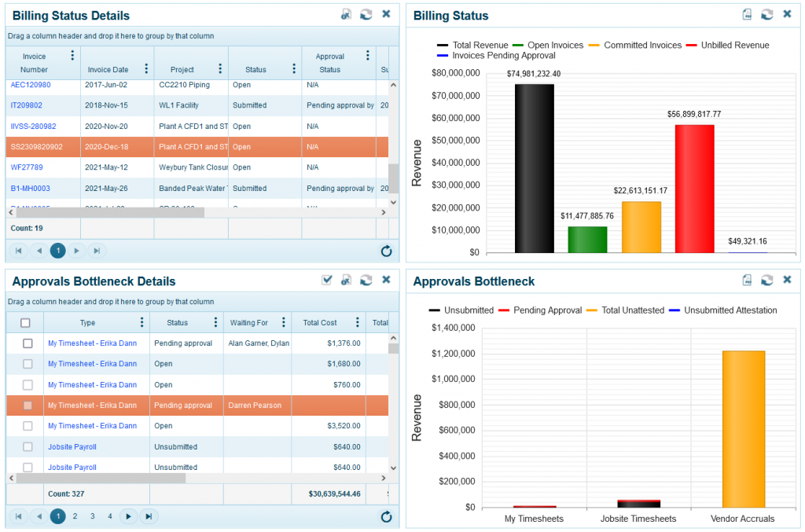Screen dimensions: 805x532
Task: Go to first page in the Billing Status Details pager
Action: tap(20, 251)
